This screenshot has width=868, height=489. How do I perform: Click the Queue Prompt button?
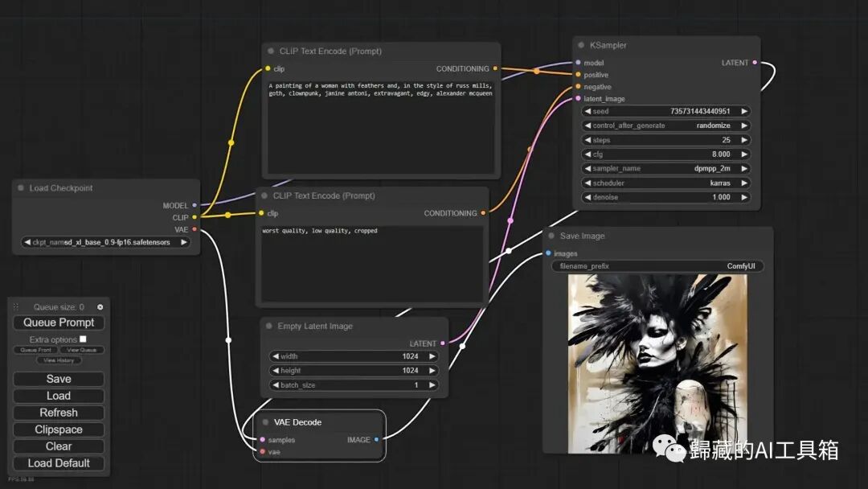coord(59,323)
